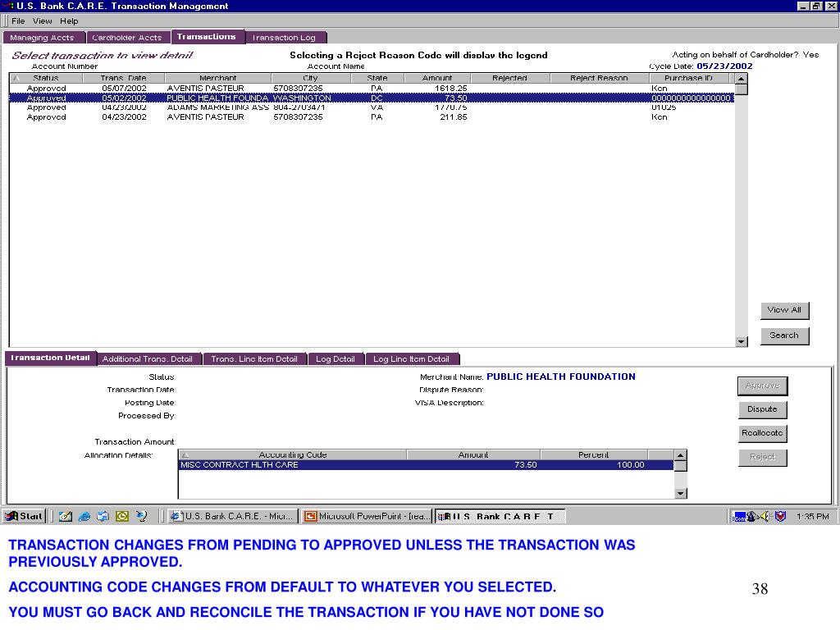Image resolution: width=840 pixels, height=630 pixels.
Task: Select the Transactions tab
Action: (x=208, y=36)
